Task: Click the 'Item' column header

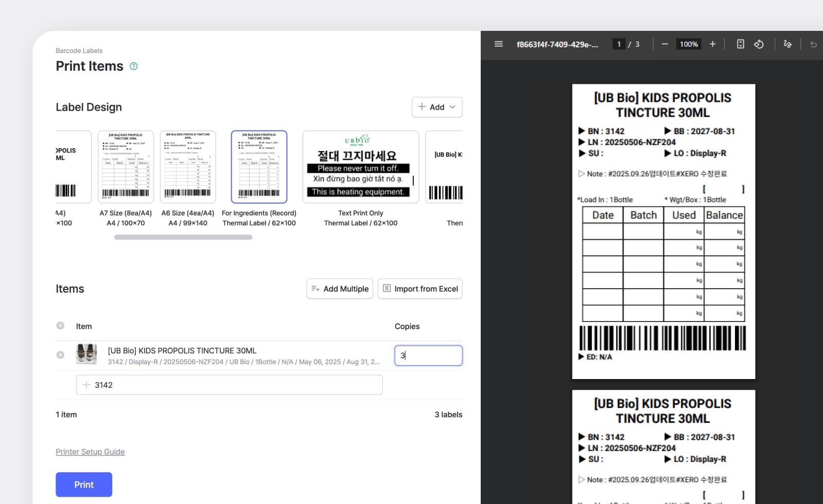Action: (x=84, y=326)
